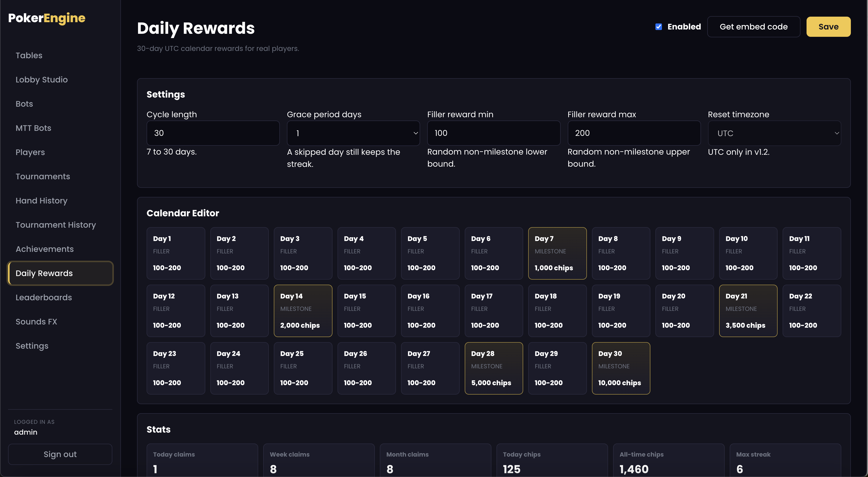Select the Day 19 calendar card
This screenshot has width=868, height=477.
[x=621, y=311]
